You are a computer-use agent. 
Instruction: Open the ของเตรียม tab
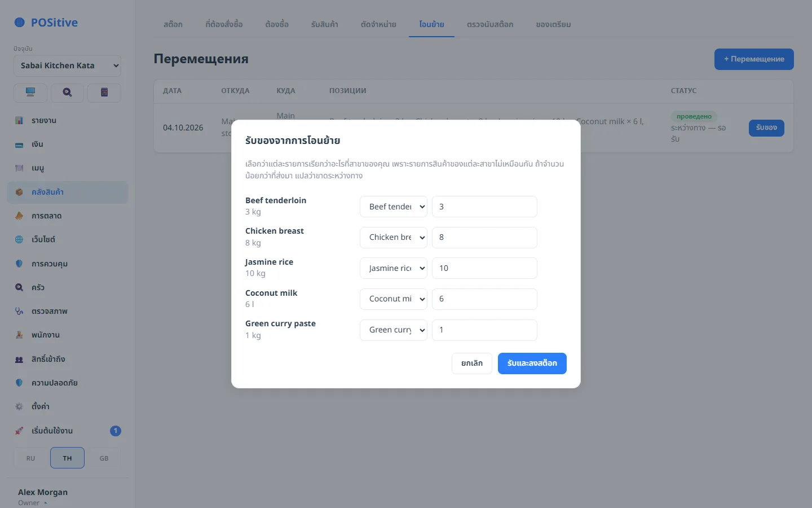pos(554,25)
